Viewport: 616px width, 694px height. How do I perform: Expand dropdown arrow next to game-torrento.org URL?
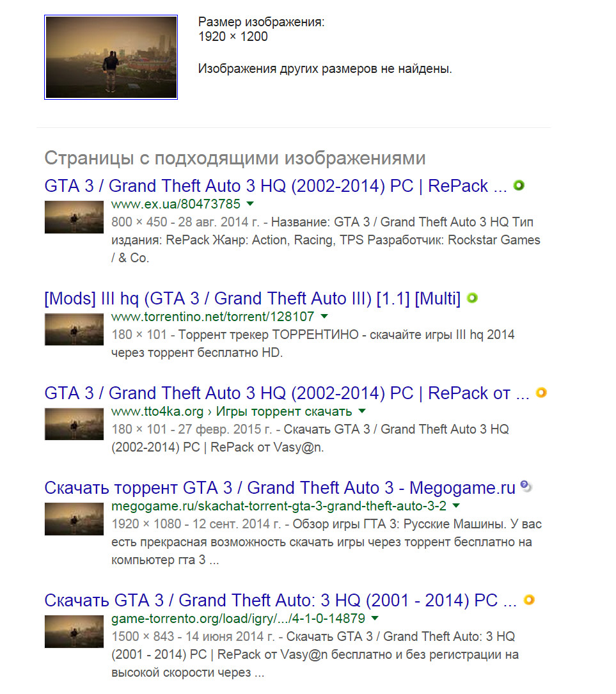point(375,619)
